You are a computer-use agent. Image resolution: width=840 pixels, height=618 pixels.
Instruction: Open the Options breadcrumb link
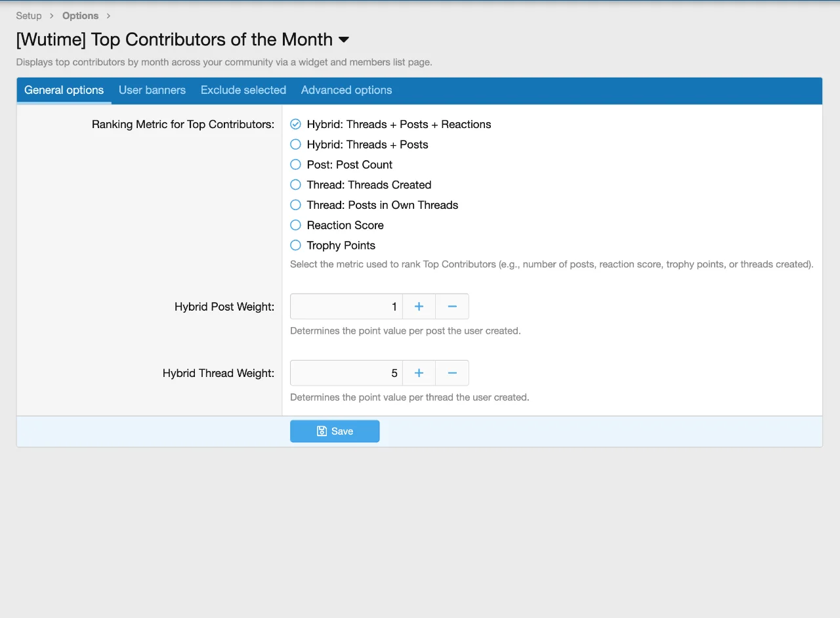click(x=80, y=16)
